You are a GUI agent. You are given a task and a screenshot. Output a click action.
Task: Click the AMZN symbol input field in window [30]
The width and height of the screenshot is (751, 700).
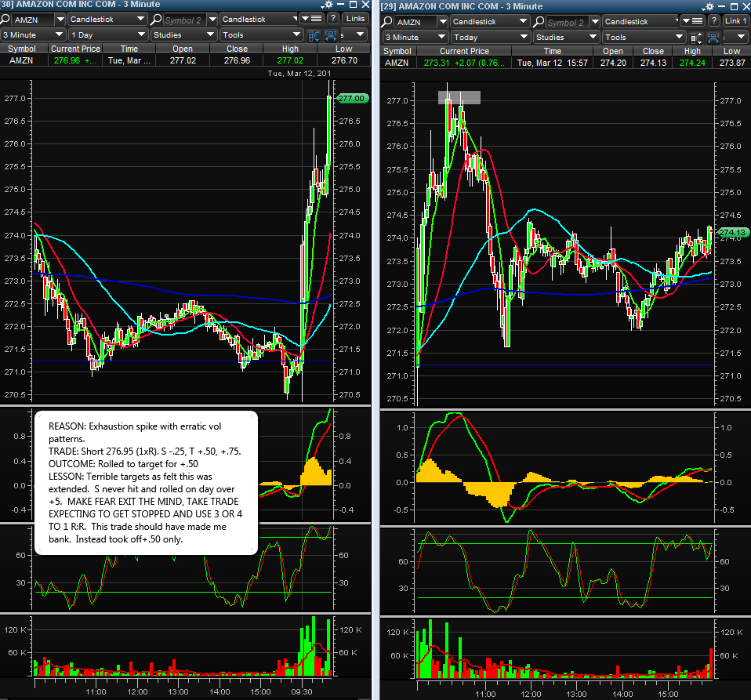[x=31, y=20]
